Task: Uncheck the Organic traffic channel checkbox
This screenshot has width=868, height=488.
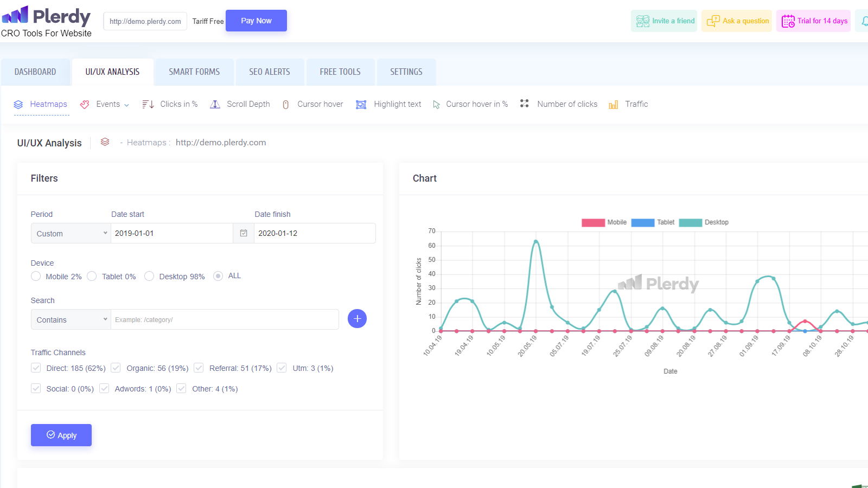Action: click(x=116, y=368)
